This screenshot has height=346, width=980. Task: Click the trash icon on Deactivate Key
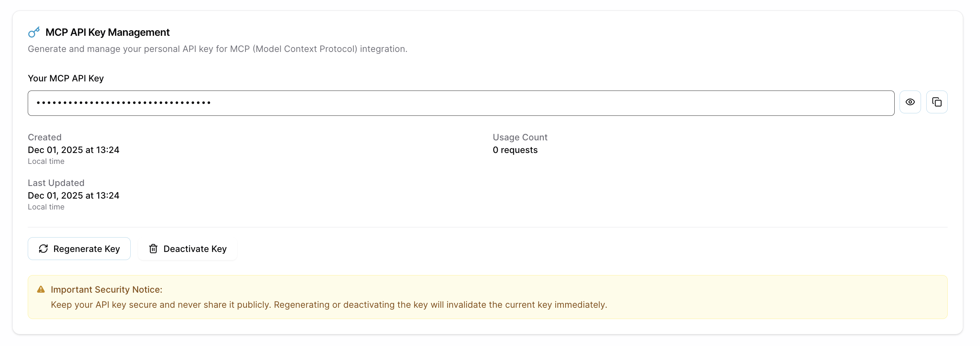tap(153, 249)
